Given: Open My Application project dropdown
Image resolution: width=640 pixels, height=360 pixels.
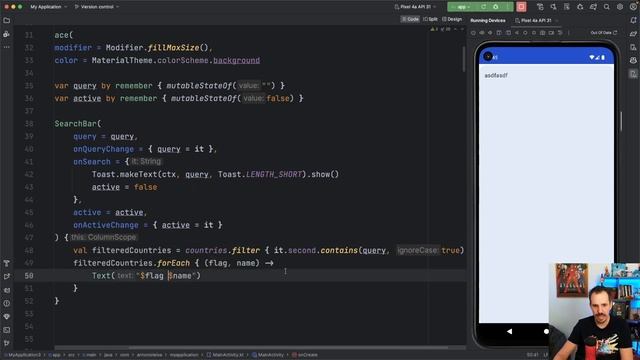Looking at the screenshot, I should (49, 7).
